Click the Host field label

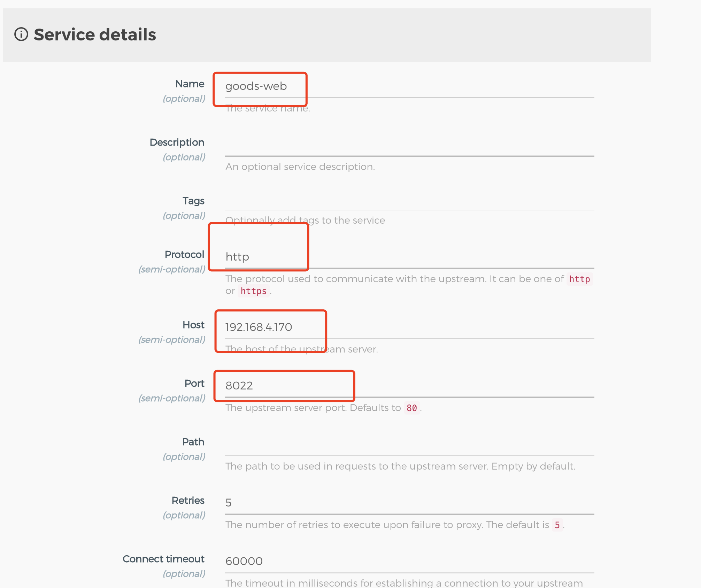tap(193, 325)
